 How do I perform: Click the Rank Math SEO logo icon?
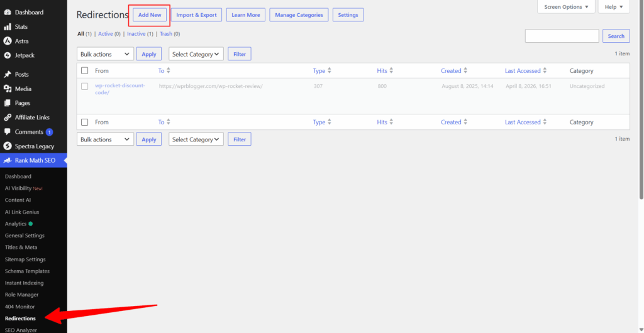click(x=8, y=161)
